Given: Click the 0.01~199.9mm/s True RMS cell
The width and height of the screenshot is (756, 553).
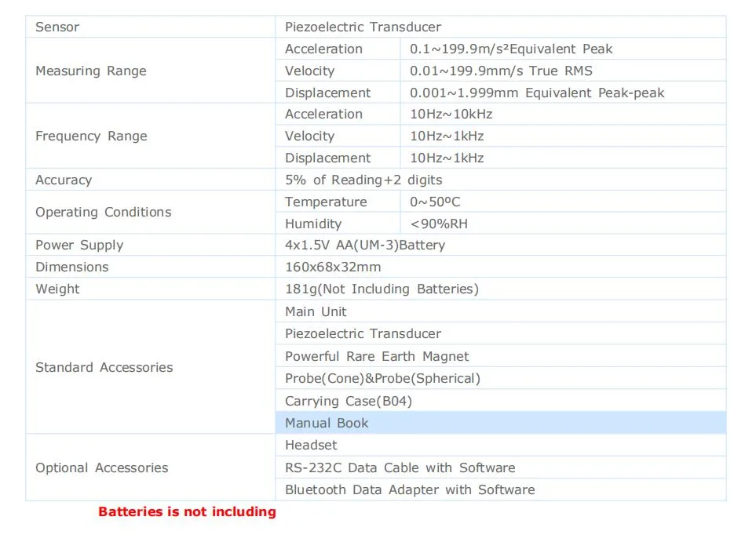Looking at the screenshot, I should pos(563,71).
